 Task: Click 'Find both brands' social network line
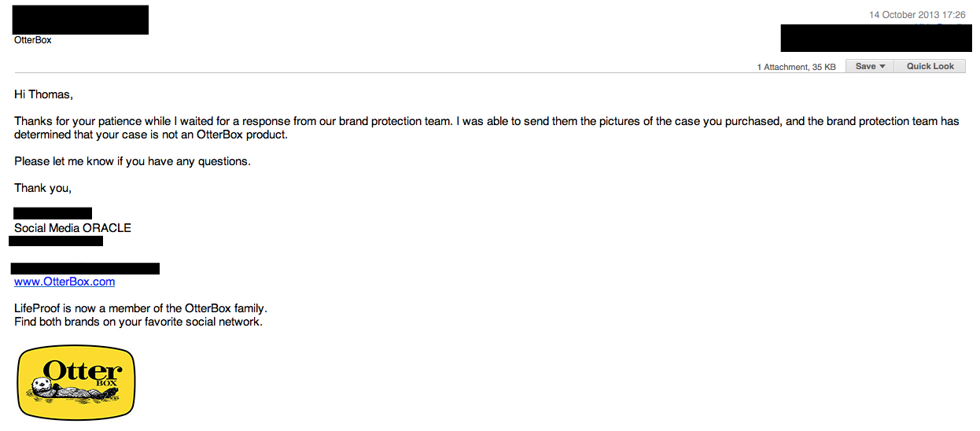click(x=138, y=322)
